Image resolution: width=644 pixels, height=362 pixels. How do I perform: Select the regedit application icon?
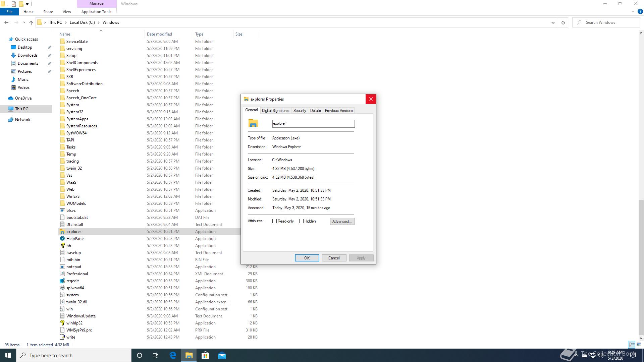62,281
